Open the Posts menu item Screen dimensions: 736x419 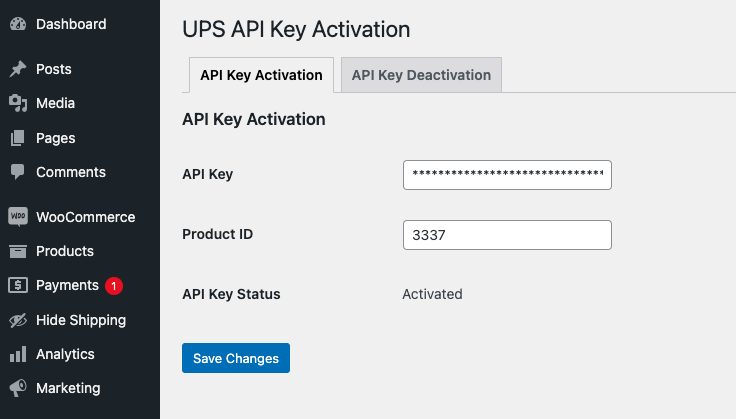tap(54, 69)
